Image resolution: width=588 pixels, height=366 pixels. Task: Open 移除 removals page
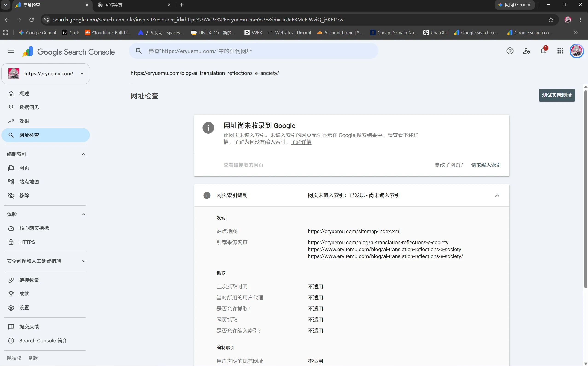pos(46,196)
